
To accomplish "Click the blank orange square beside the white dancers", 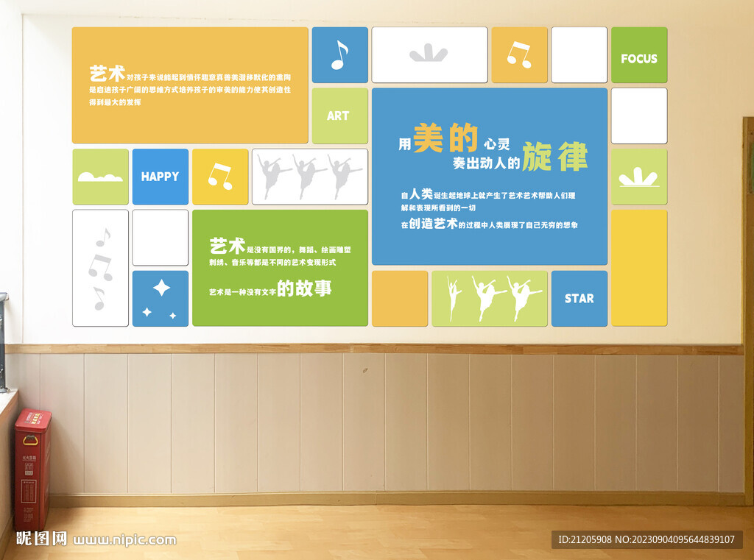I will pos(400,299).
